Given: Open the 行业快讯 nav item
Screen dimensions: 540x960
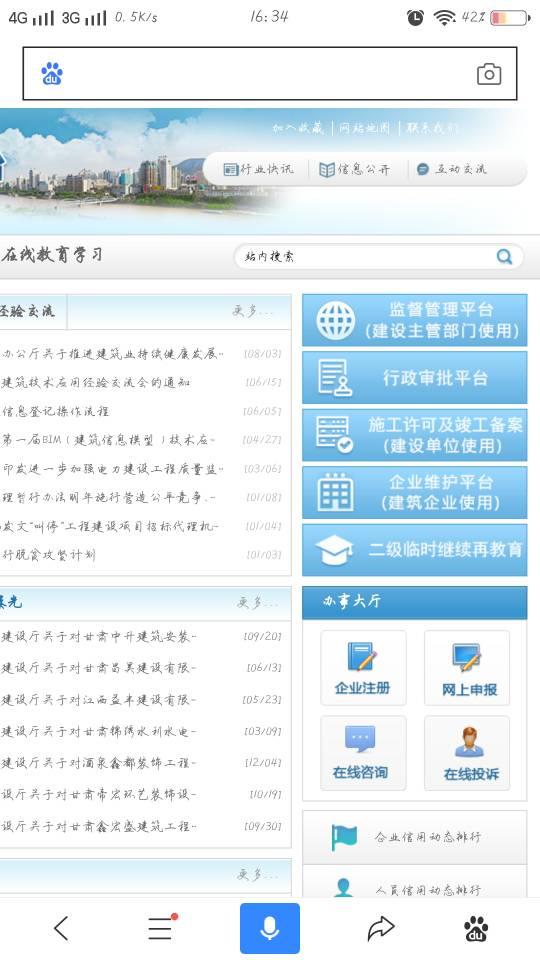Looking at the screenshot, I should (x=258, y=169).
